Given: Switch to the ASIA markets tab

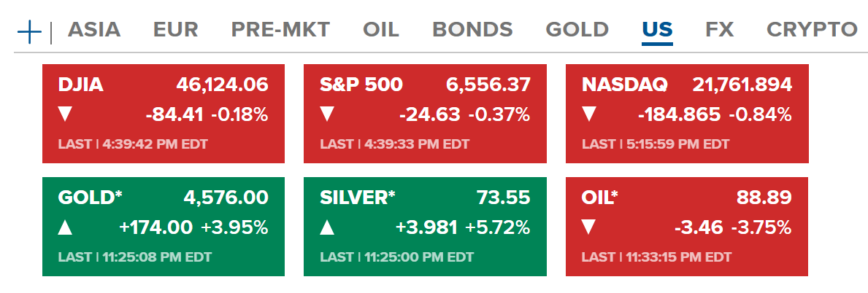Looking at the screenshot, I should (x=94, y=30).
